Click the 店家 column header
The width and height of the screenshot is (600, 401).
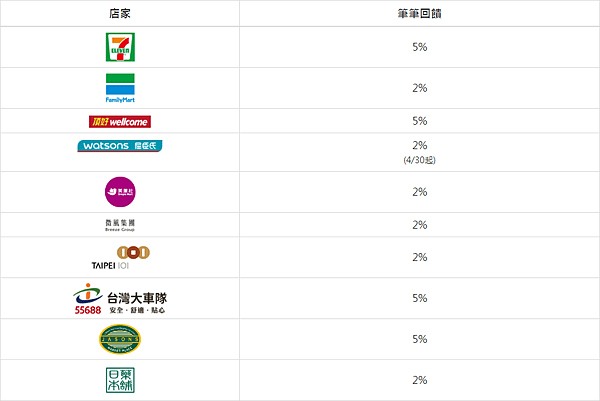coord(120,14)
